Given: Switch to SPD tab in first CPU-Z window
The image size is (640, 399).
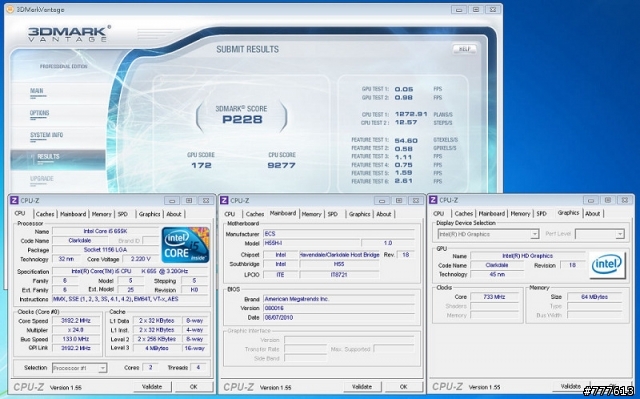Looking at the screenshot, I should [x=123, y=214].
